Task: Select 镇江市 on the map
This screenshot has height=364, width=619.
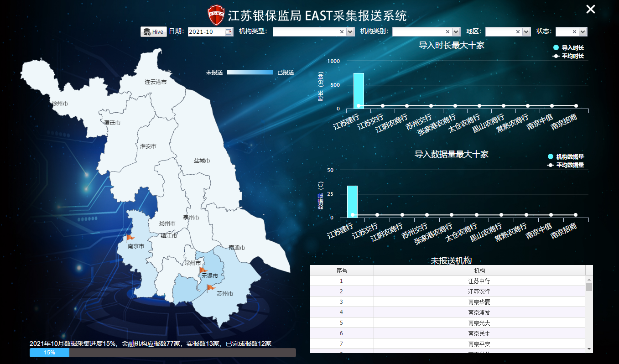Action: (x=169, y=235)
